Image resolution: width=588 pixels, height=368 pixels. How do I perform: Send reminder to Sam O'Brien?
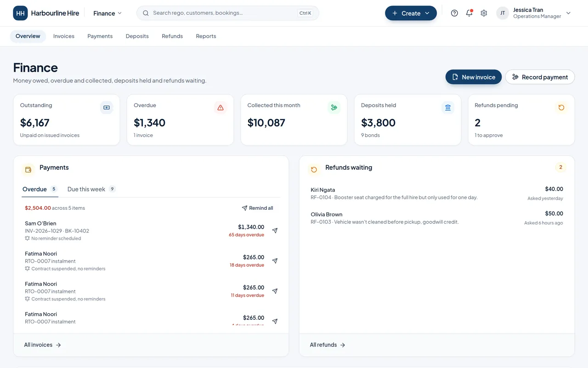click(275, 230)
